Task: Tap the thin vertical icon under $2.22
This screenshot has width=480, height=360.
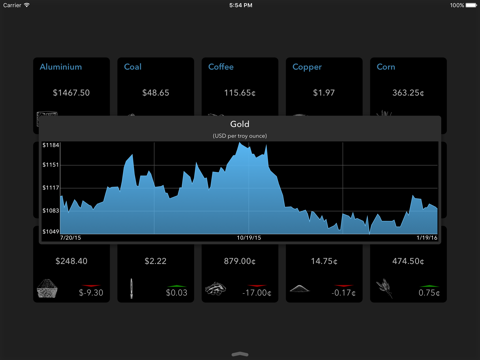Action: click(131, 288)
